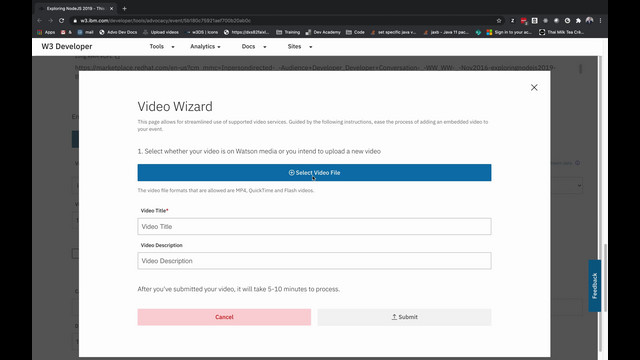Click the Select Video File button
This screenshot has height=360, width=640.
coord(314,173)
